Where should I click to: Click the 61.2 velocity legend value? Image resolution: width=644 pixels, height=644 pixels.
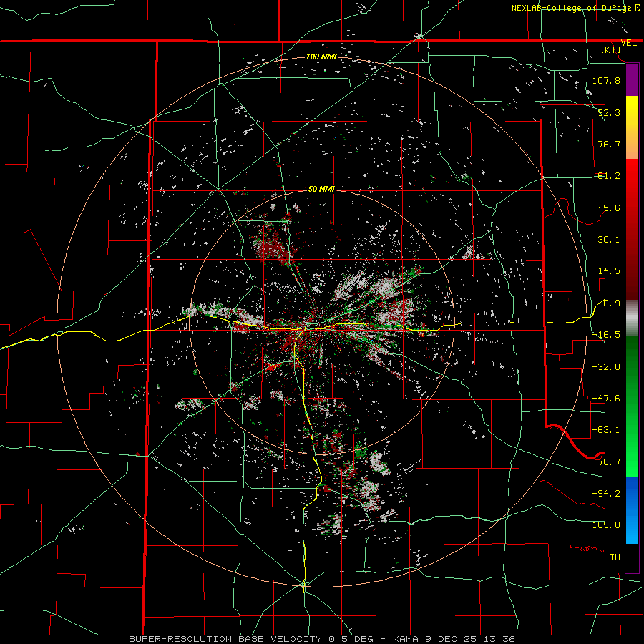coord(609,176)
